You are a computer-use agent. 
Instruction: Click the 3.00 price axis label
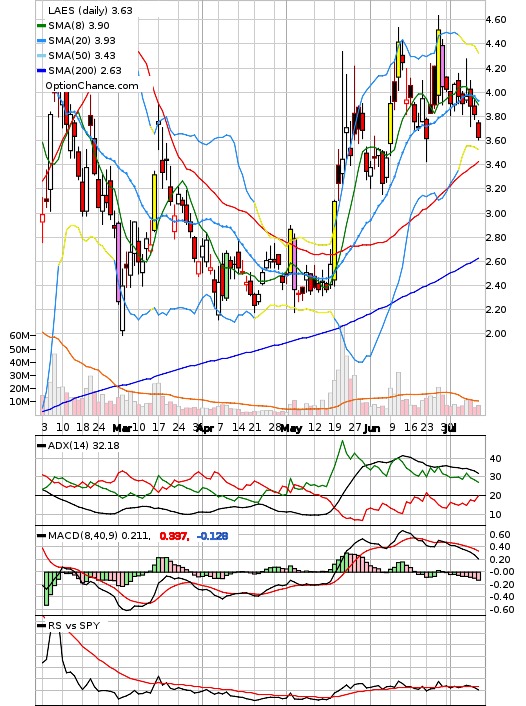pos(495,213)
